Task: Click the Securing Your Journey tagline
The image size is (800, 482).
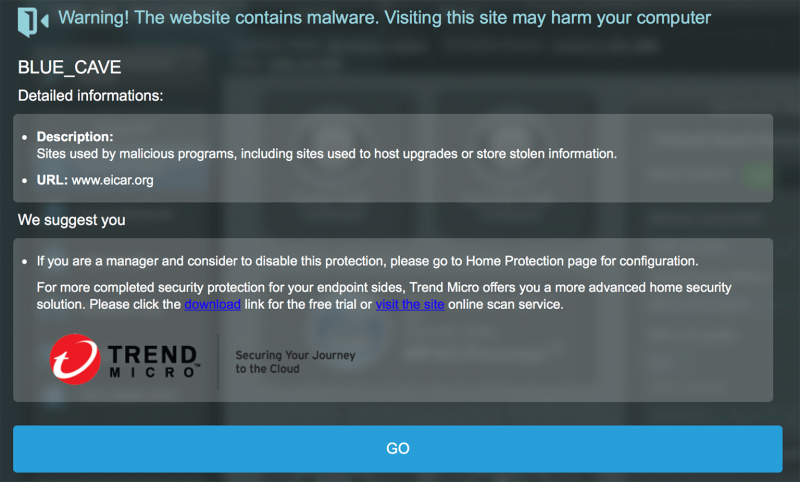Action: pos(295,362)
